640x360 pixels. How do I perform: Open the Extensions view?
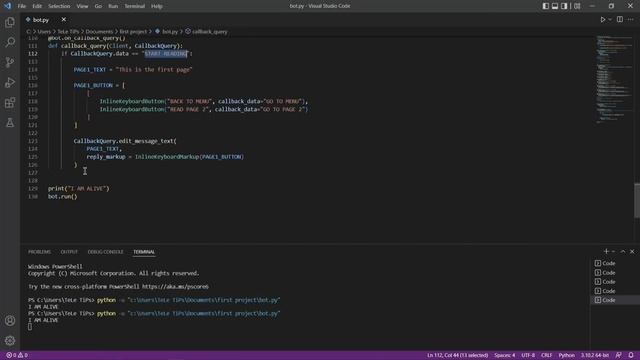point(10,102)
